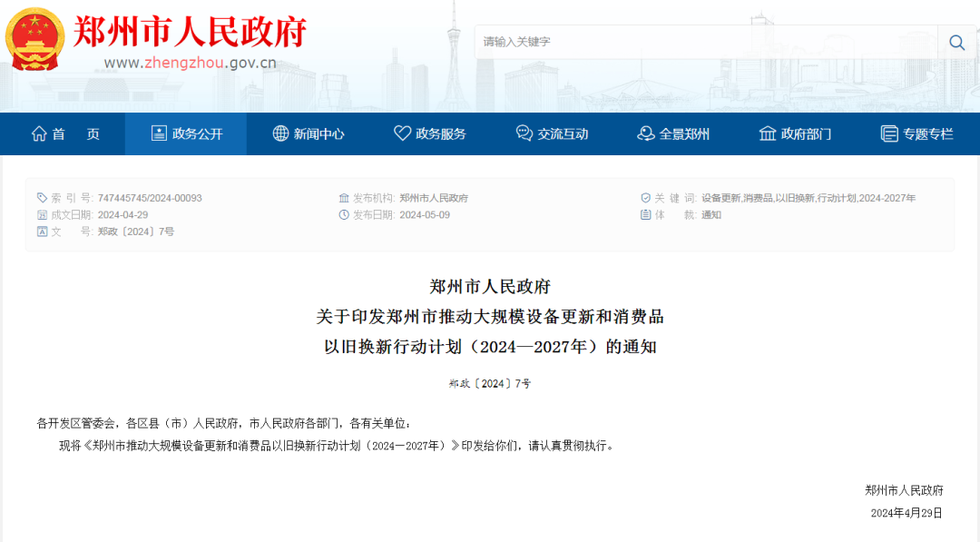The width and height of the screenshot is (980, 542).
Task: Click the 发布日期 clock icon
Action: 344,214
